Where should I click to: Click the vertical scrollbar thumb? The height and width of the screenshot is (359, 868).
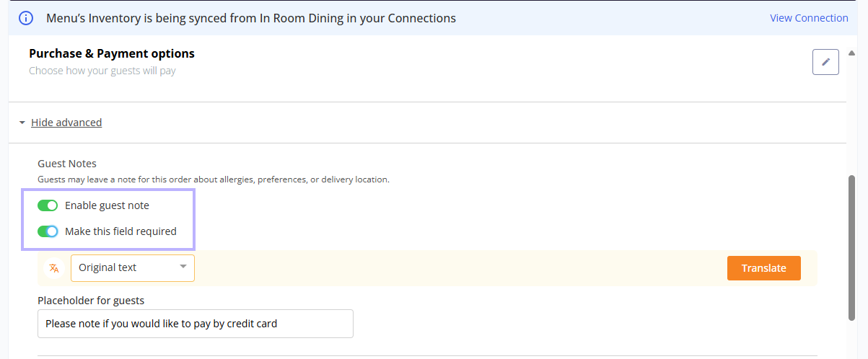pos(852,247)
